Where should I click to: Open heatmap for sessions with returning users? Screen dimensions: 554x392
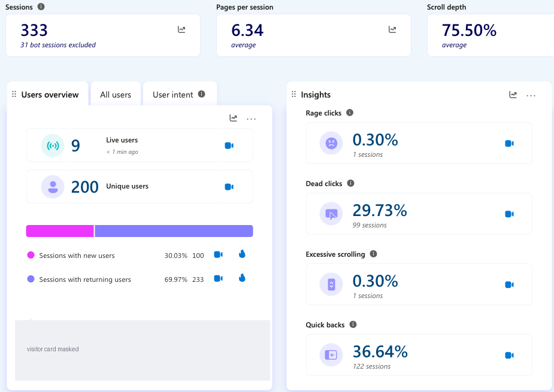click(242, 278)
